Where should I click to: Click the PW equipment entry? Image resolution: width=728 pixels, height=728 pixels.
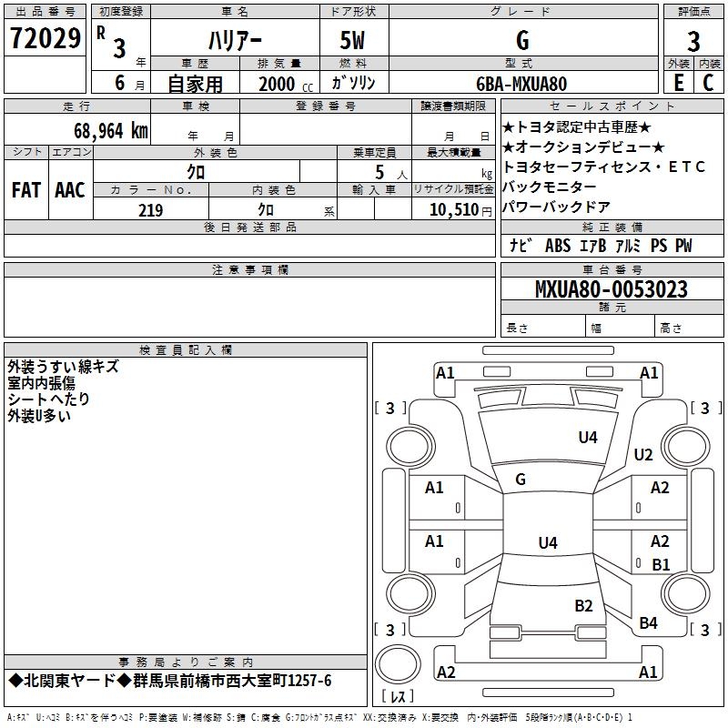(683, 246)
